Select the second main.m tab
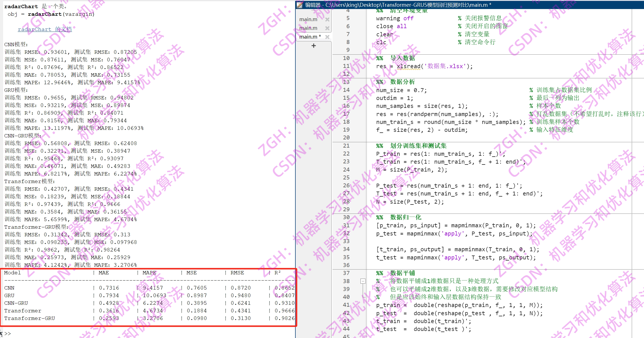The height and width of the screenshot is (338, 644). coord(308,28)
